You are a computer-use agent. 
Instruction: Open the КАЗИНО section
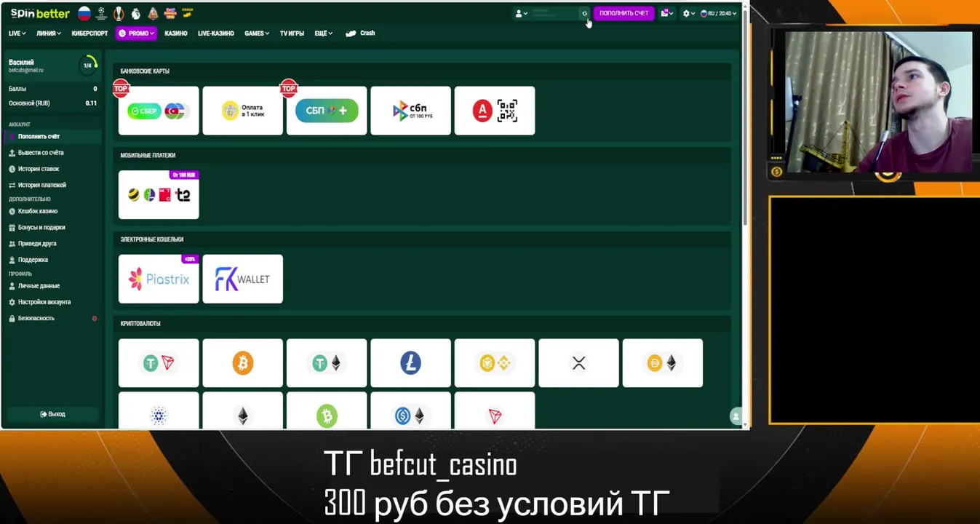176,33
